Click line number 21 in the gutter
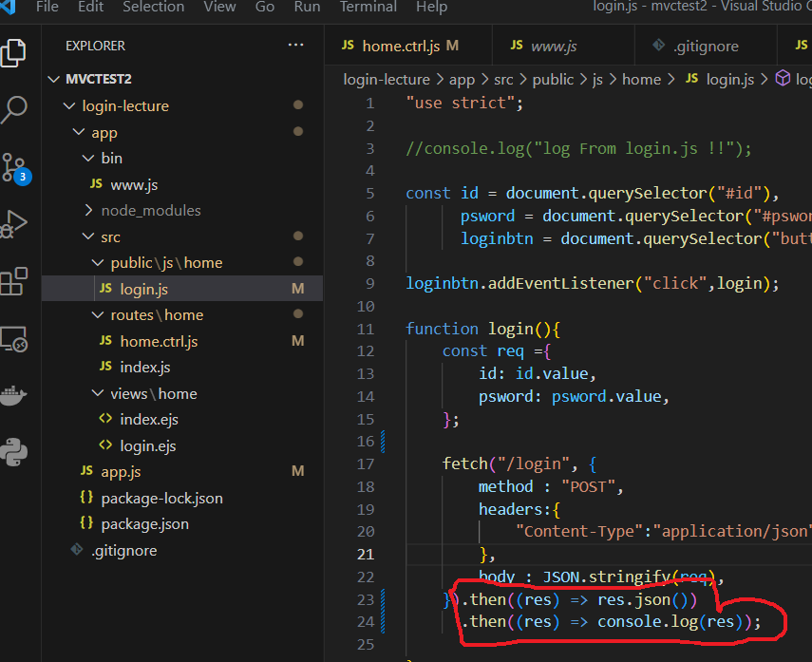Viewport: 812px width, 662px height. click(x=366, y=555)
